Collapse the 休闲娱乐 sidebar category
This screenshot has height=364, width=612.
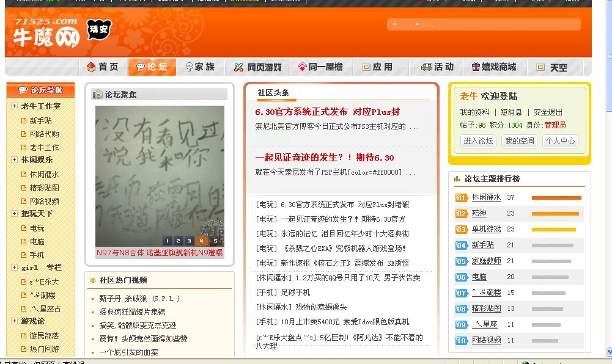click(14, 160)
